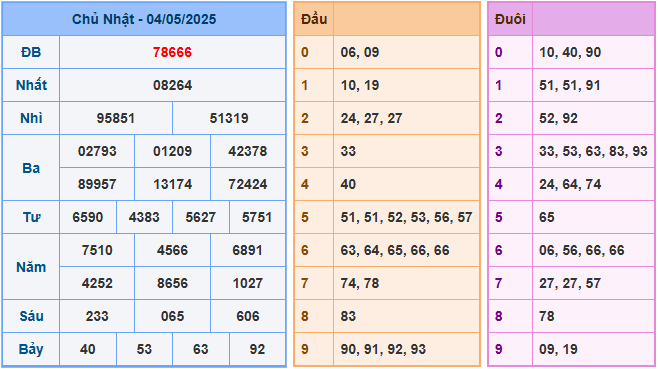Select the Sáu row label
The width and height of the screenshot is (658, 369).
click(31, 316)
